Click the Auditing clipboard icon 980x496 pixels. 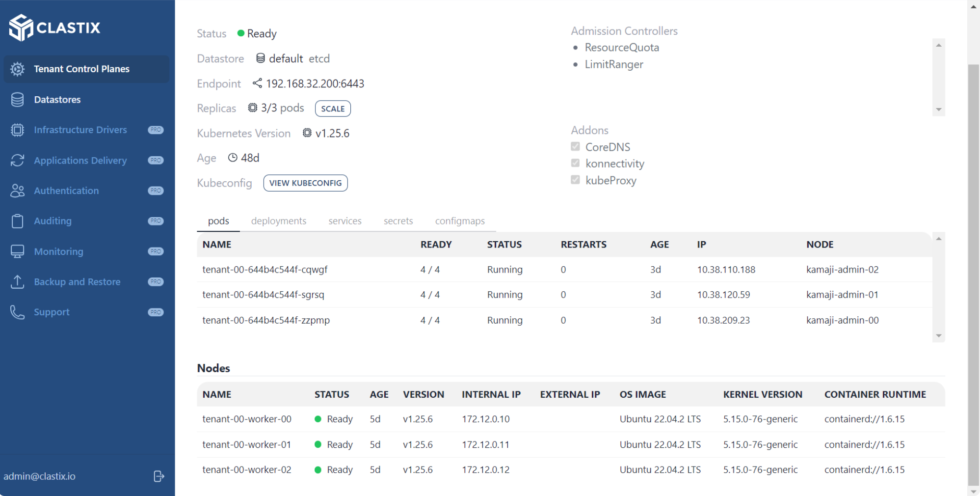click(17, 221)
